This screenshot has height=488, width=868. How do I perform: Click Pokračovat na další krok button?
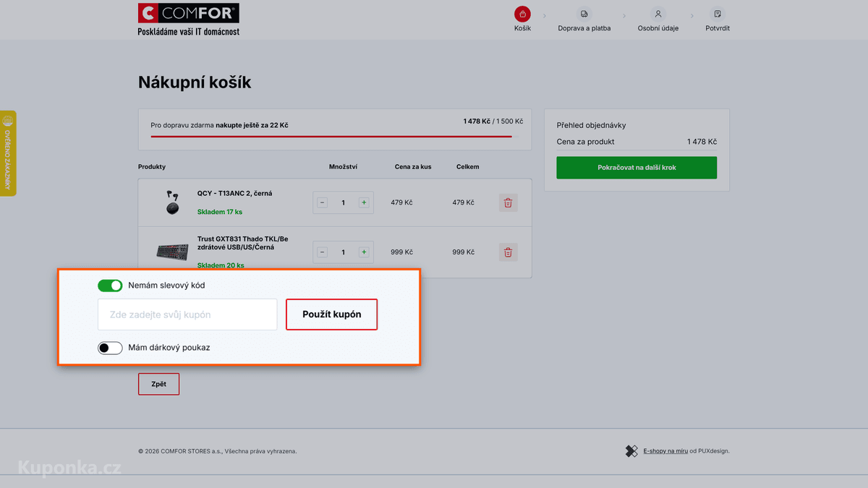[x=637, y=168]
